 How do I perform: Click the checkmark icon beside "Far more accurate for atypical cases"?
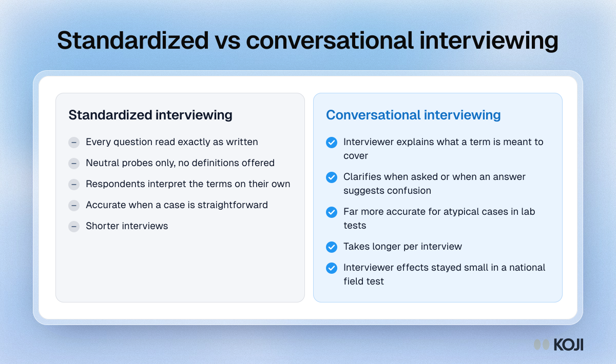332,212
